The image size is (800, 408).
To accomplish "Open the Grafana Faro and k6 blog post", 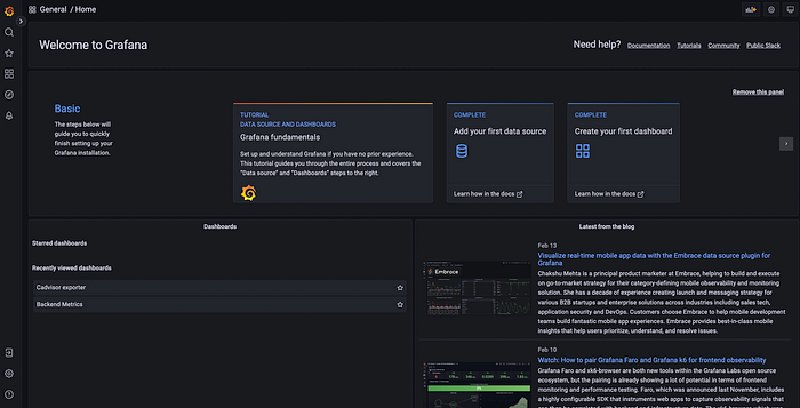I will (652, 360).
